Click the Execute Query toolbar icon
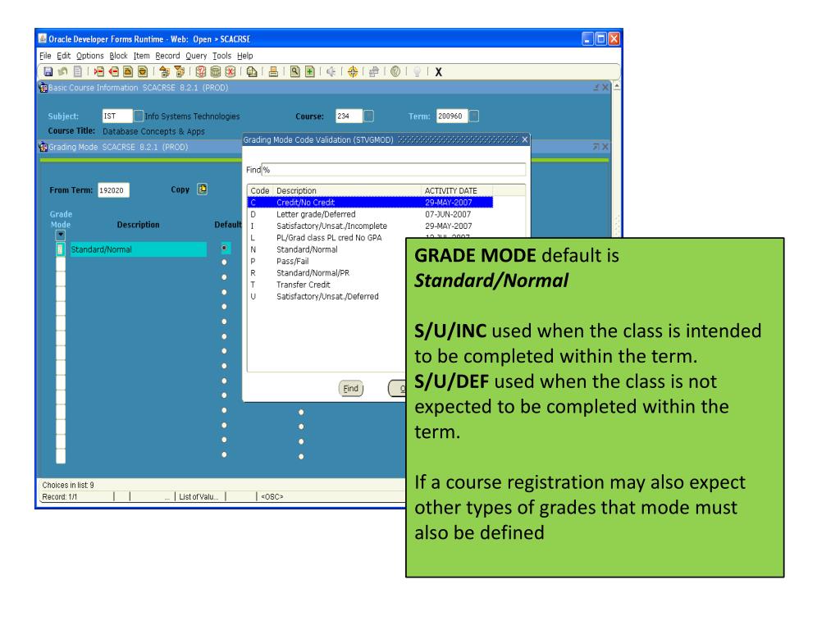840x630 pixels. (x=216, y=71)
